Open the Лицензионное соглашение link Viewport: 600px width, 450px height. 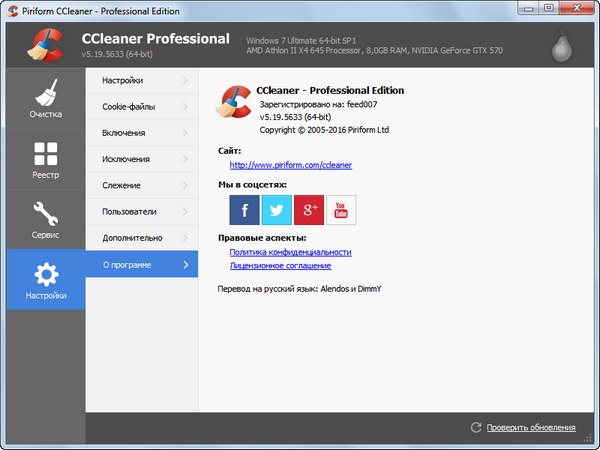pyautogui.click(x=280, y=266)
